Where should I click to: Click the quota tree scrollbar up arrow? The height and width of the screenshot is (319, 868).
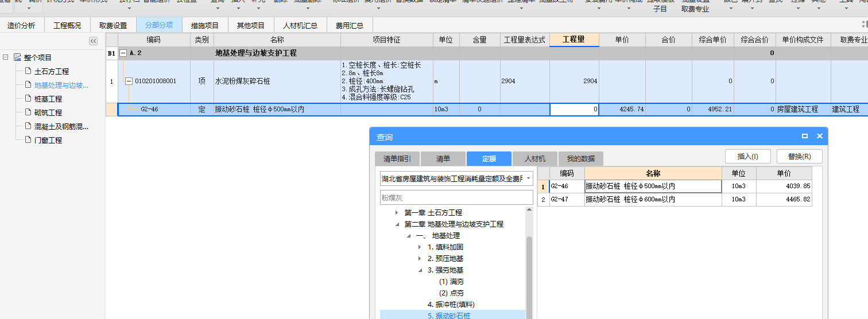coord(529,210)
